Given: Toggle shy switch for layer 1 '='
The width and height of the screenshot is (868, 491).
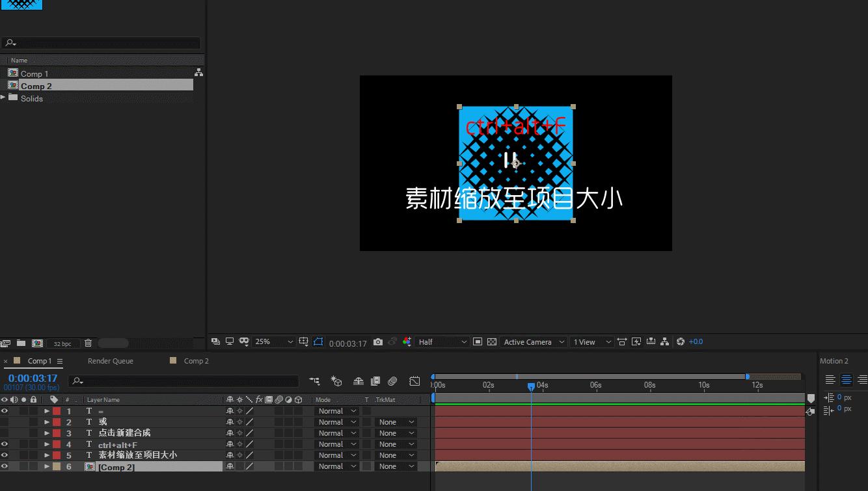Looking at the screenshot, I should (x=230, y=411).
